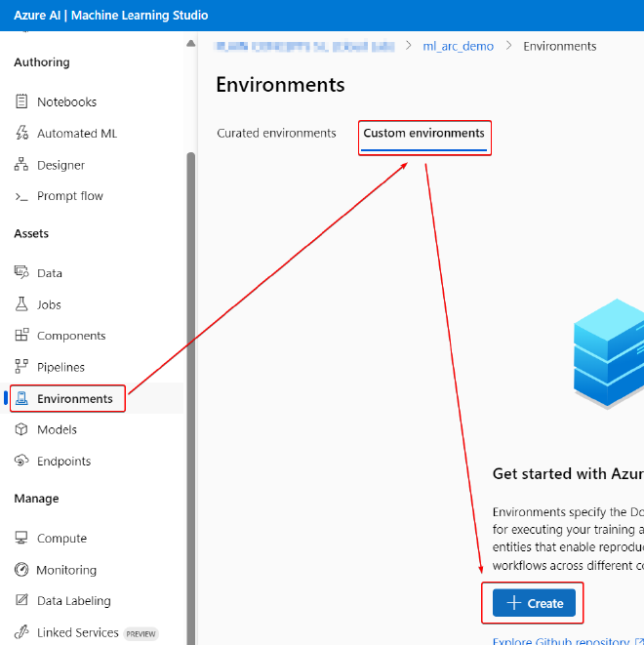Open the Jobs page

tap(49, 304)
